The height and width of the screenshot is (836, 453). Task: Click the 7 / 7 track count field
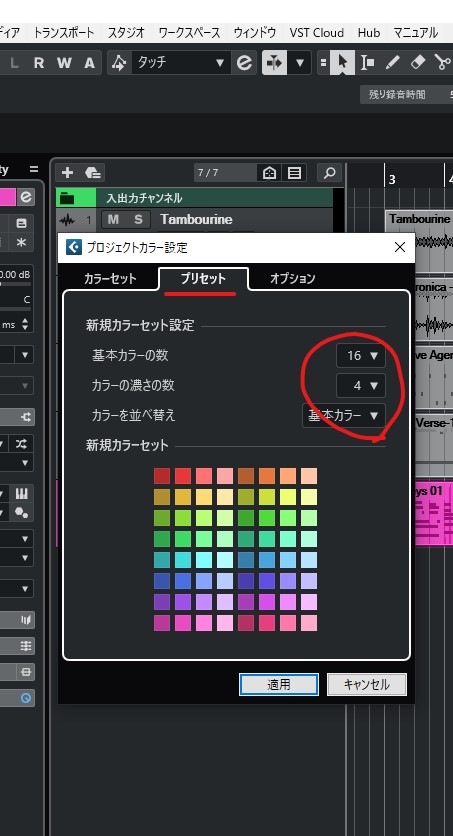(225, 173)
